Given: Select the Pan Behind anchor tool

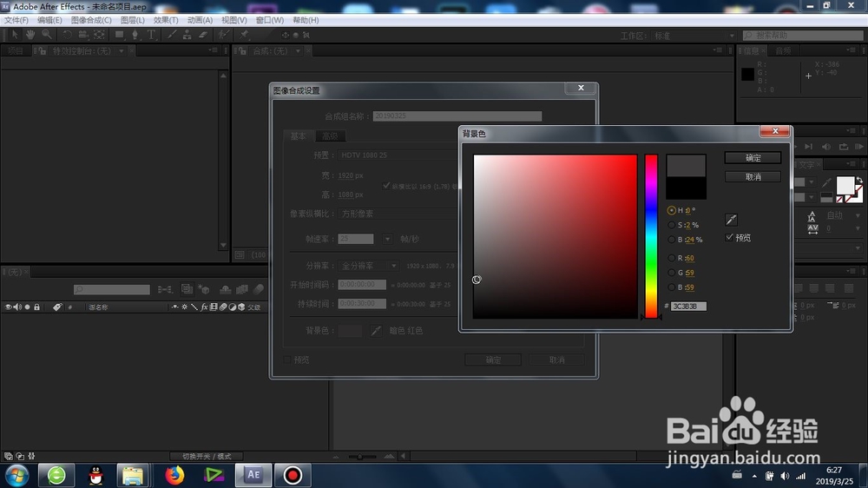Looking at the screenshot, I should (x=99, y=35).
